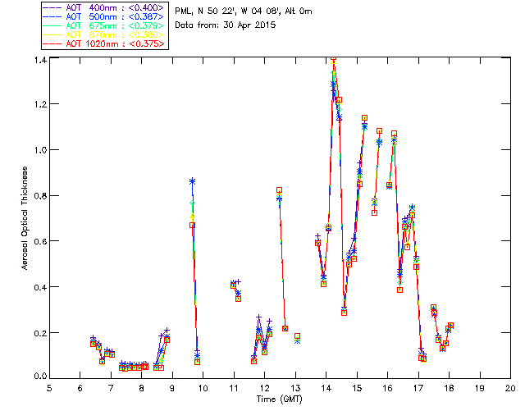Click the isolated red square marker at hour 13
This screenshot has width=525, height=420.
pos(297,336)
